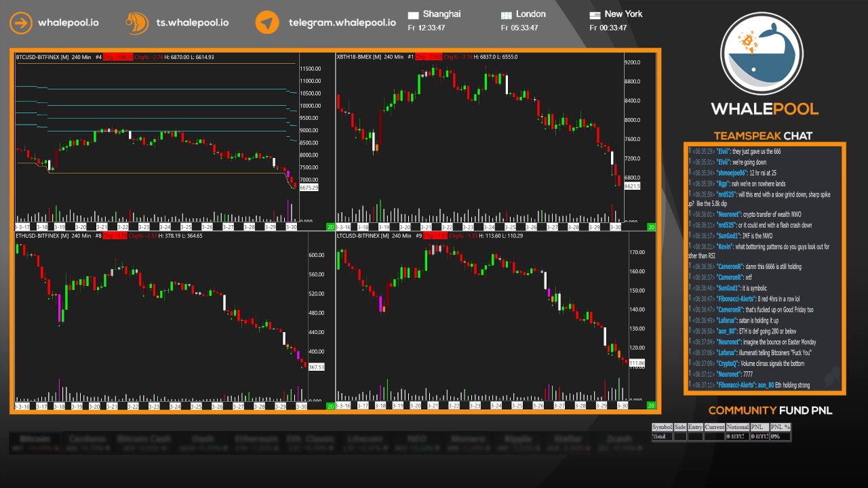Click 240 Min interval on BTCUSD chart
Viewport: 868px width, 488px height.
[81, 57]
